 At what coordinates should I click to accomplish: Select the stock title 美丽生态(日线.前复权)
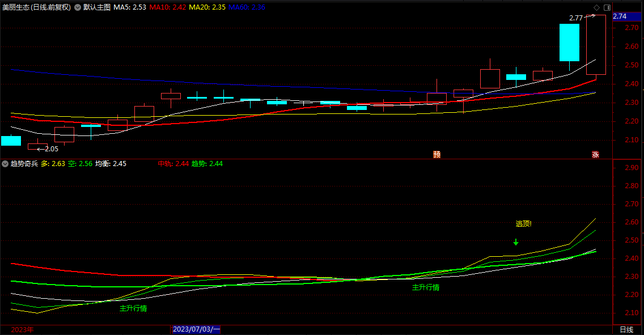pyautogui.click(x=36, y=7)
